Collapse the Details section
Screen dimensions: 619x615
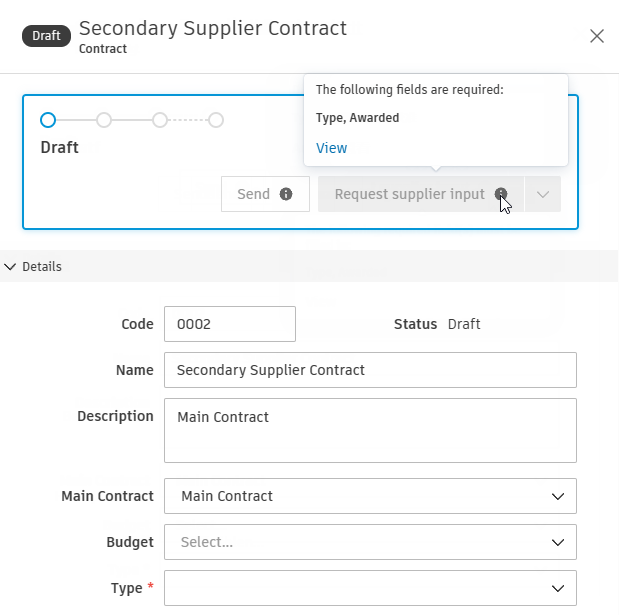click(x=11, y=267)
